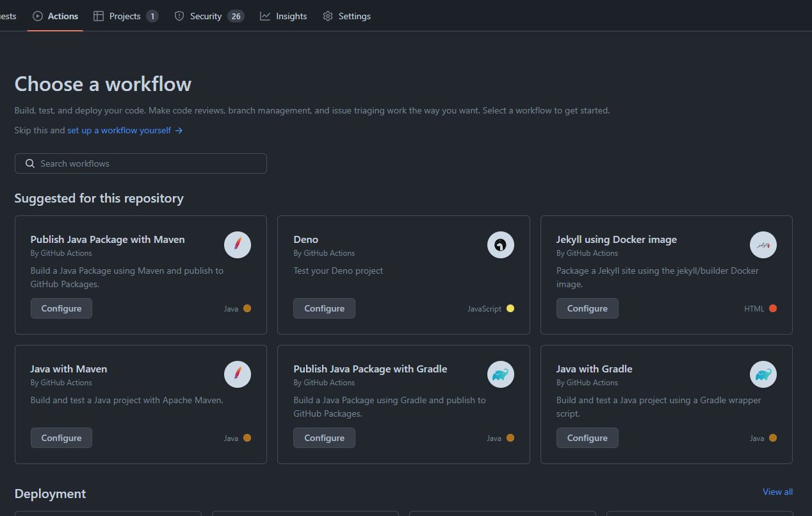Click the table icon beside Projects tab
The width and height of the screenshot is (812, 516).
99,16
